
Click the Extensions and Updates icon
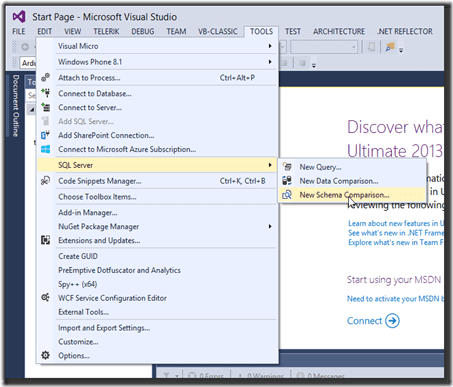coord(46,240)
